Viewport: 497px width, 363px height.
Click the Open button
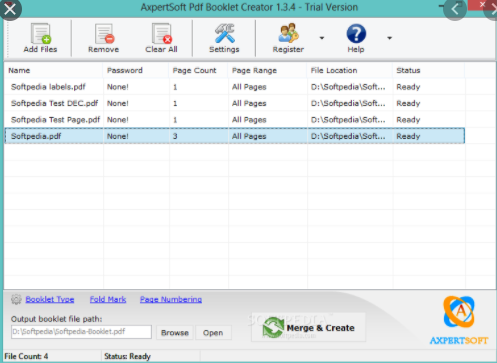tap(213, 333)
